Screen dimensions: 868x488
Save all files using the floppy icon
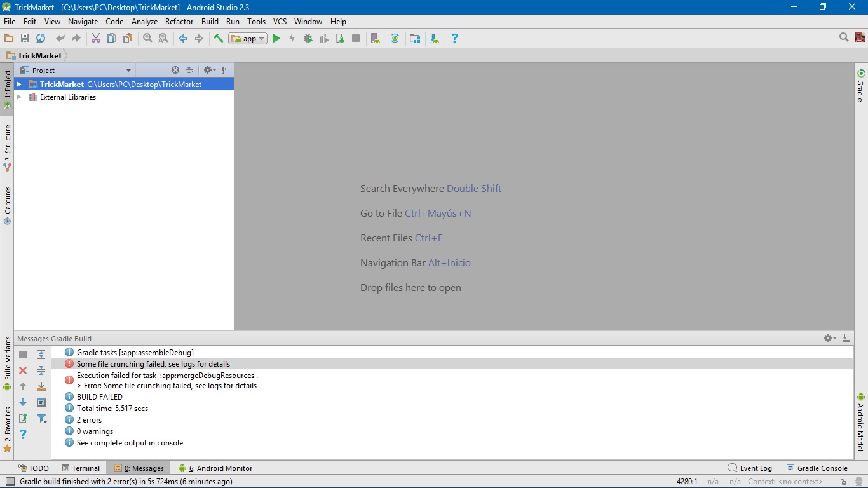(x=25, y=39)
